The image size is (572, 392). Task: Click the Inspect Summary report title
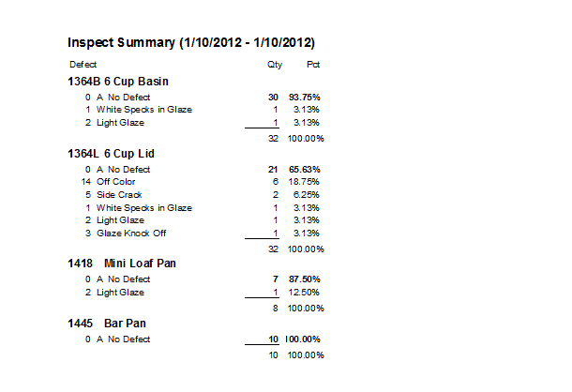191,43
